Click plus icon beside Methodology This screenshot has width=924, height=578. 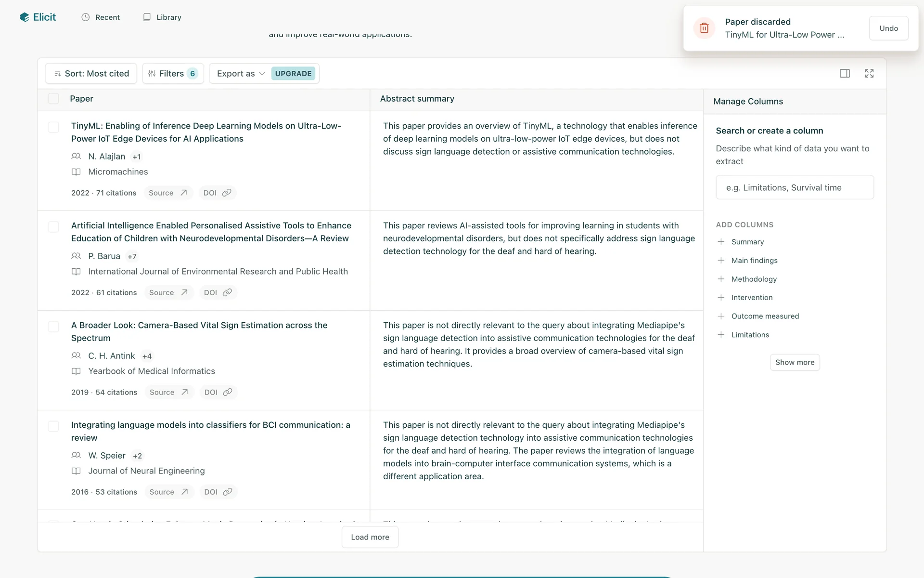pyautogui.click(x=721, y=279)
